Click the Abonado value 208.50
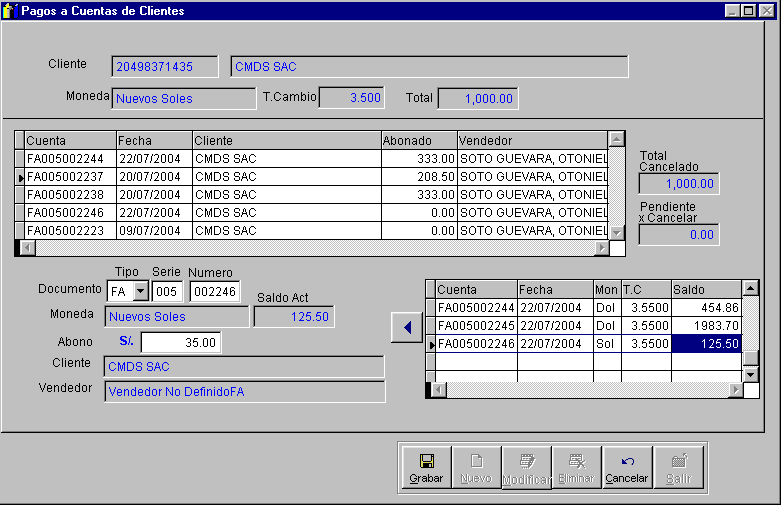Viewport: 781px width, 505px height. (419, 177)
